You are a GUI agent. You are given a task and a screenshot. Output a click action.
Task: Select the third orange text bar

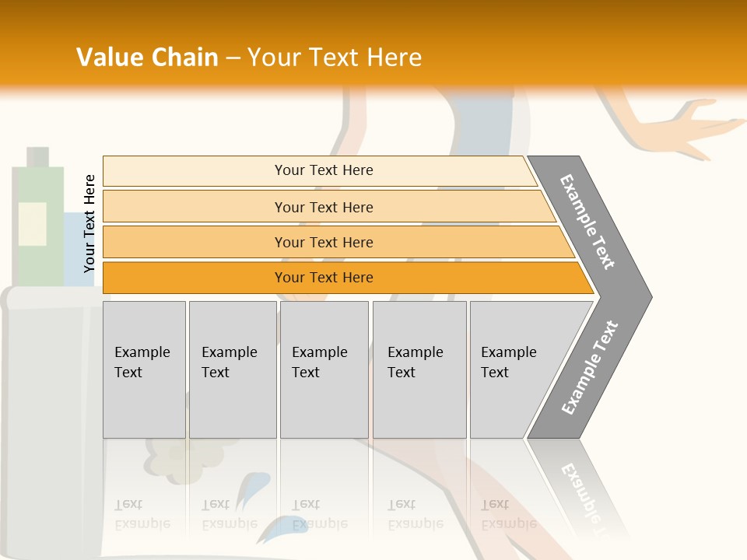(x=324, y=242)
